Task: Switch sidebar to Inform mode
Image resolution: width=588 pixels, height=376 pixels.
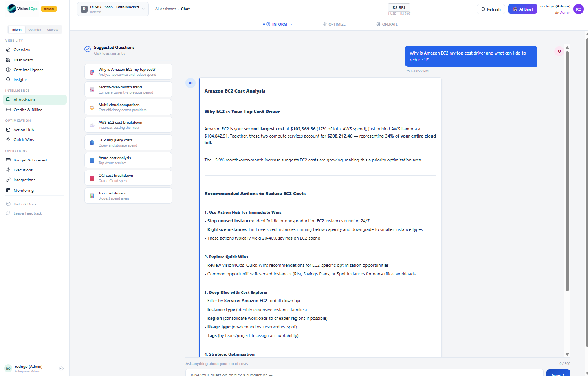Action: click(x=17, y=29)
